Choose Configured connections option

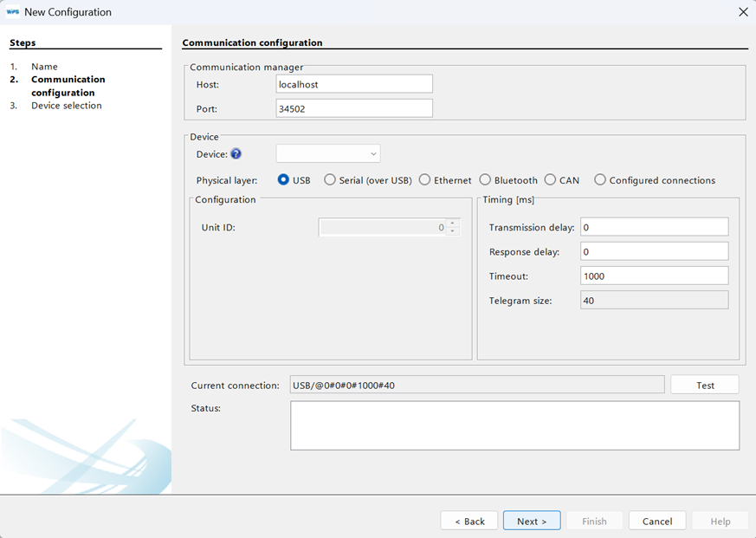(x=600, y=179)
